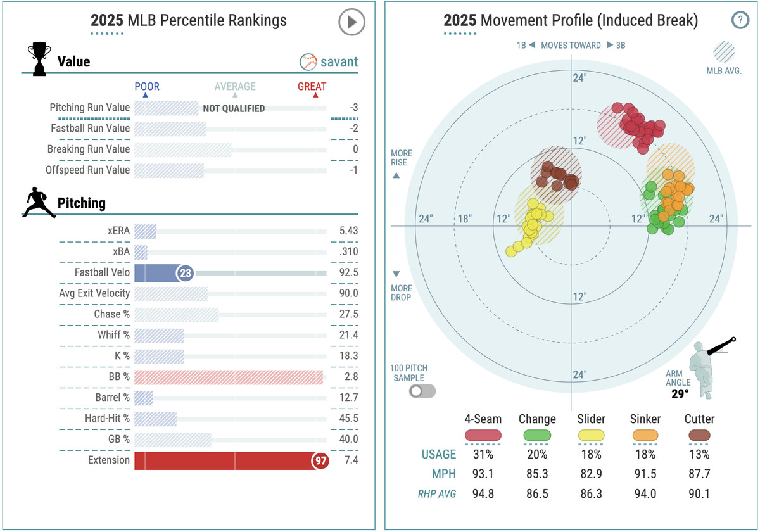760x532 pixels.
Task: Toggle the 100 Pitch Sample switch
Action: 422,391
